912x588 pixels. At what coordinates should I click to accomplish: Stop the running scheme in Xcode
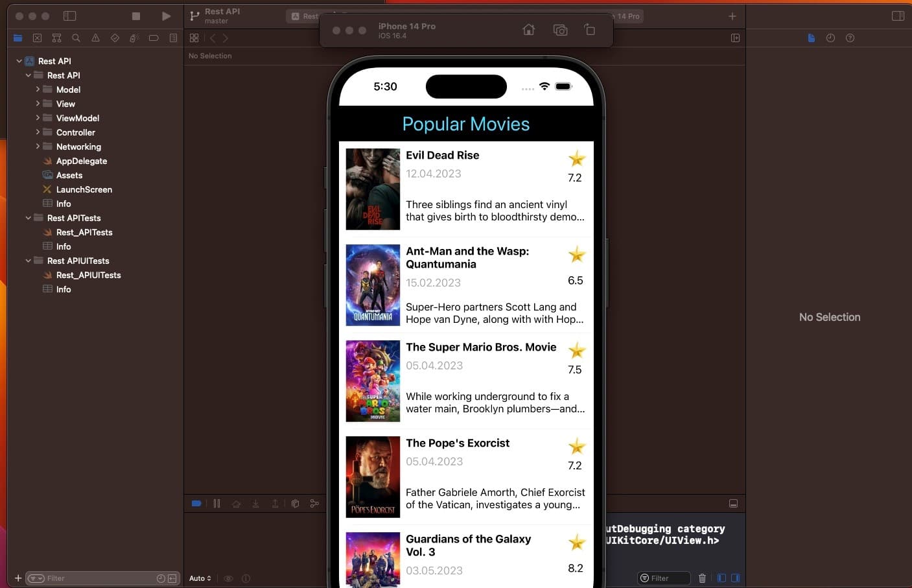[136, 16]
